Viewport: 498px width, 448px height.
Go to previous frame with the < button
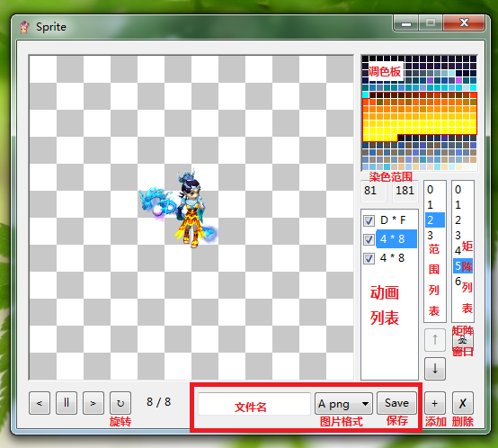point(40,403)
